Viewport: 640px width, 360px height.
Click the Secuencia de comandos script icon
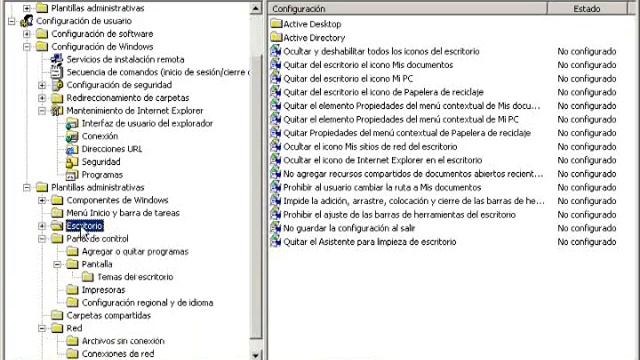click(x=56, y=72)
